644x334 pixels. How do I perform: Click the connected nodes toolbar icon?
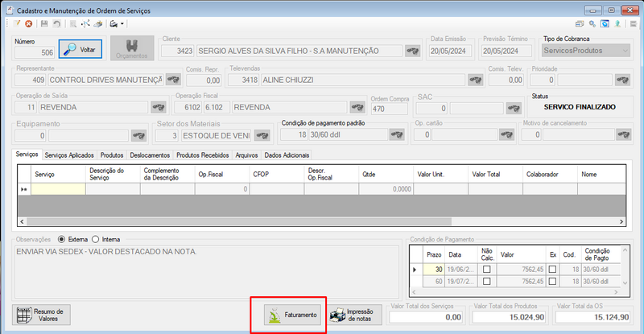pos(85,24)
